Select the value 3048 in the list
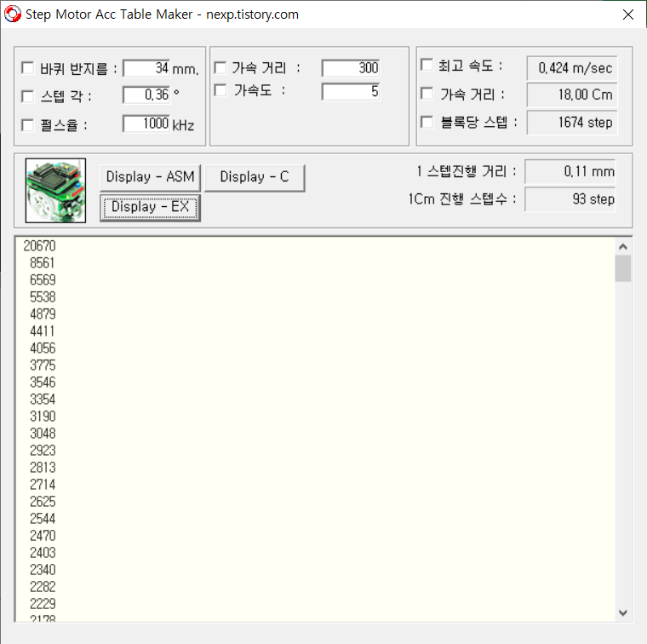This screenshot has width=647, height=644. pyautogui.click(x=43, y=434)
